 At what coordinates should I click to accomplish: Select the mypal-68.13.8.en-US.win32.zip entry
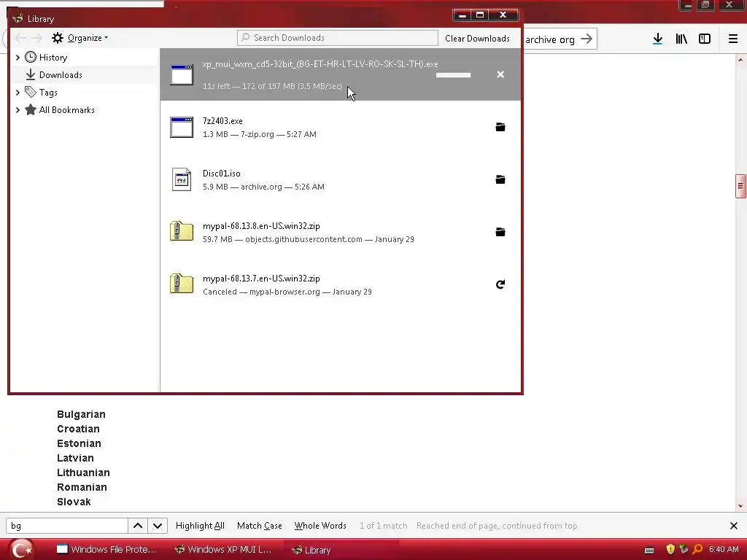click(x=341, y=232)
